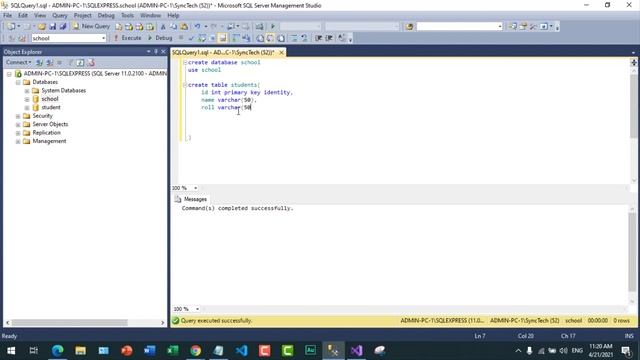Collapse the ADMIN-PC-1\SQLEXPRESS server node
The image size is (640, 360).
point(9,74)
